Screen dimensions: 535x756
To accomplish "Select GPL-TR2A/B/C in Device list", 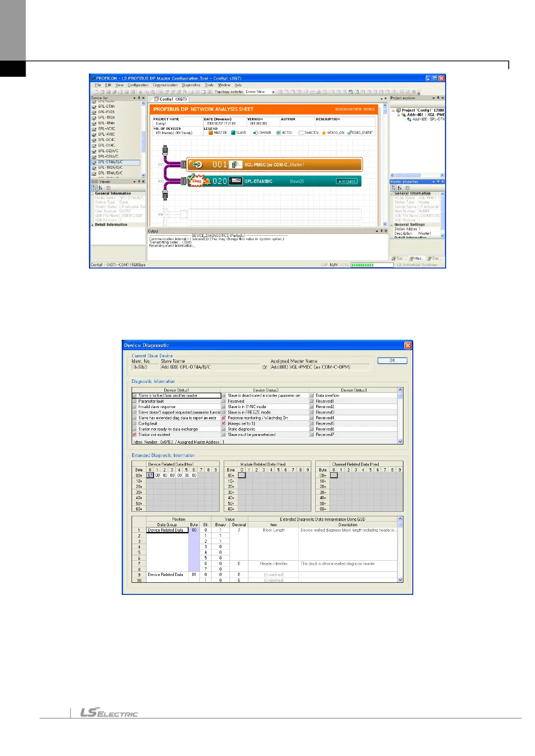I will pyautogui.click(x=110, y=168).
